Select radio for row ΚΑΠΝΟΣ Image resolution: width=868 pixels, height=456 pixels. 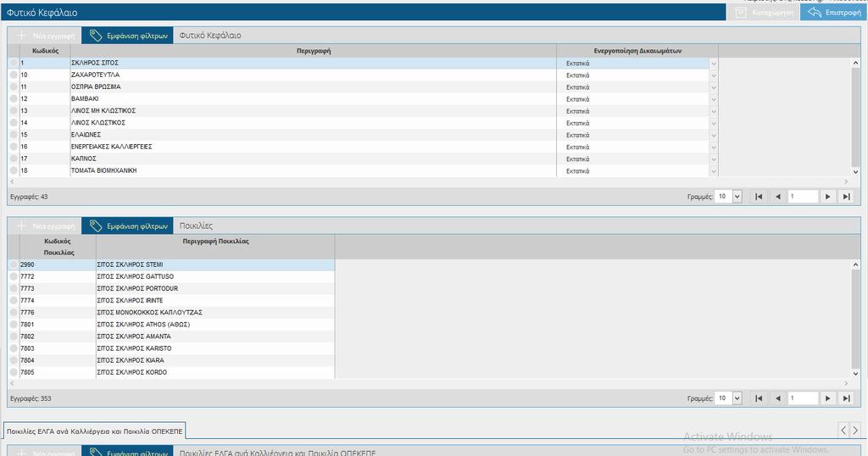coord(14,158)
